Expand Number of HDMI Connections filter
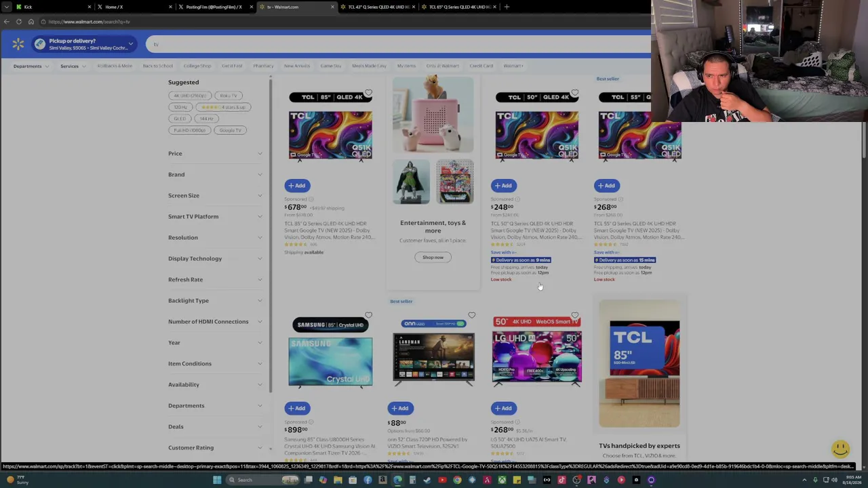This screenshot has height=488, width=868. pyautogui.click(x=215, y=321)
